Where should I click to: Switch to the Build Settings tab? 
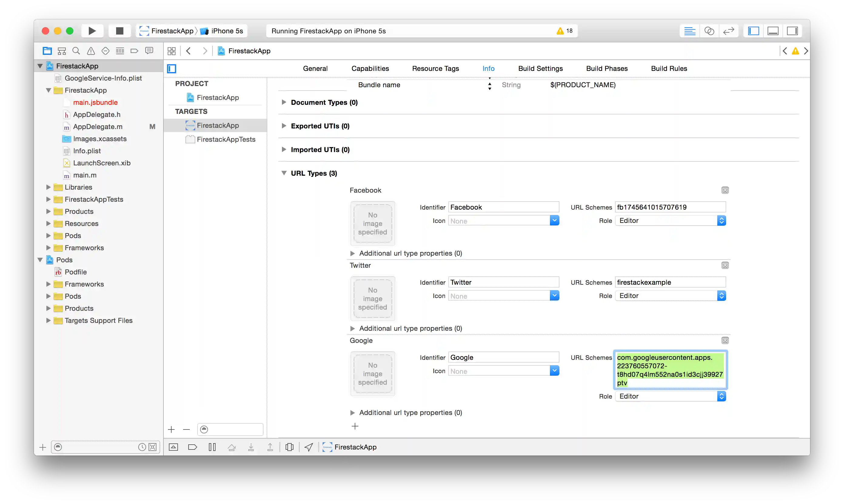point(540,68)
